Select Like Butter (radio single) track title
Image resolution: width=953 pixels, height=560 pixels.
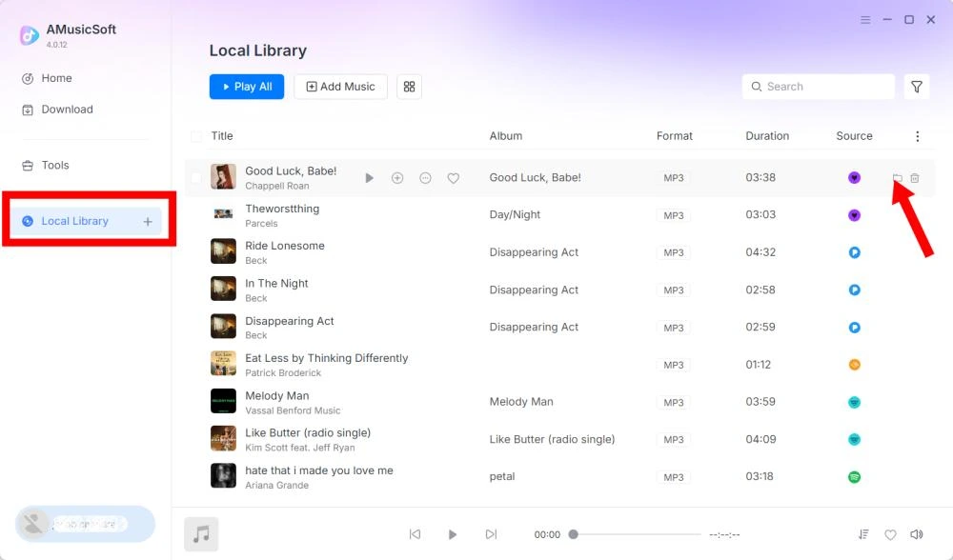coord(308,433)
